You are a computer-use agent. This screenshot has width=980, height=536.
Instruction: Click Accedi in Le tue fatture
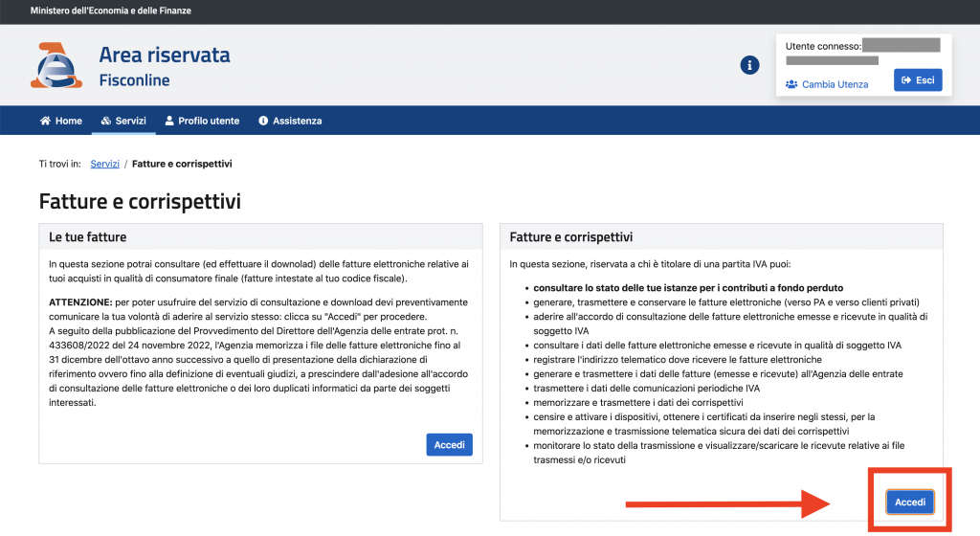click(x=450, y=445)
